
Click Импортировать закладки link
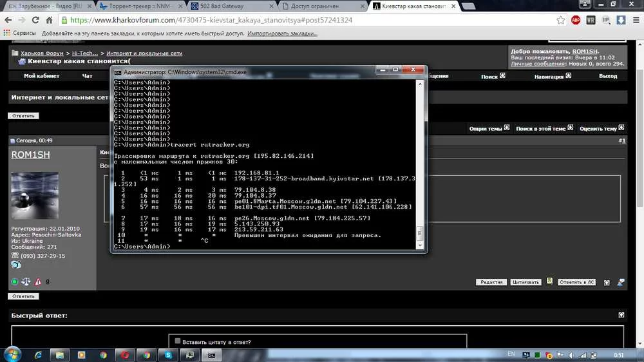click(x=282, y=33)
